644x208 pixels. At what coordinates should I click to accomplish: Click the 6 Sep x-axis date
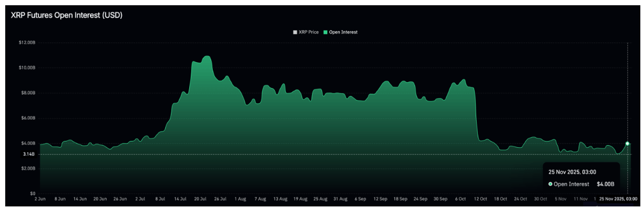point(360,199)
